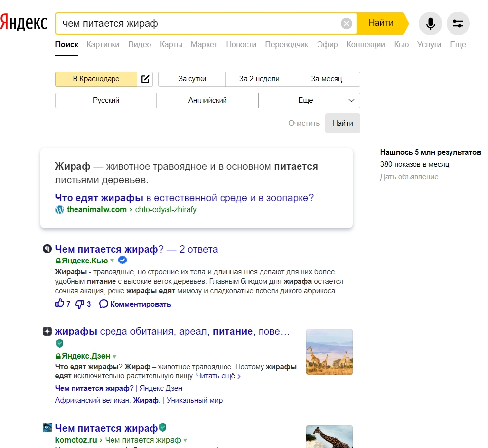Click the Яндекс.Кью source label
Viewport: 488px width, 448px height.
coord(84,261)
